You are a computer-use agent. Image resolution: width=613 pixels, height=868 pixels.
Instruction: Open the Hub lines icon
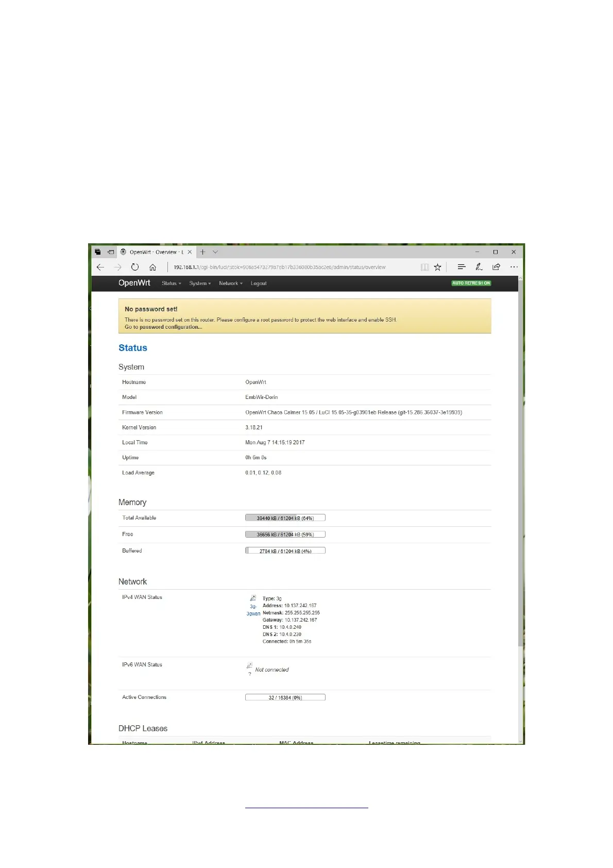click(462, 267)
